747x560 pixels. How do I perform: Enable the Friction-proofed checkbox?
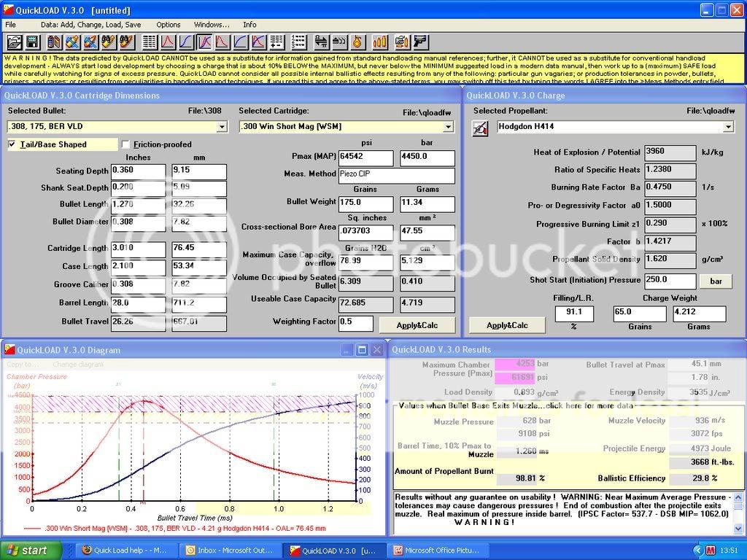126,144
